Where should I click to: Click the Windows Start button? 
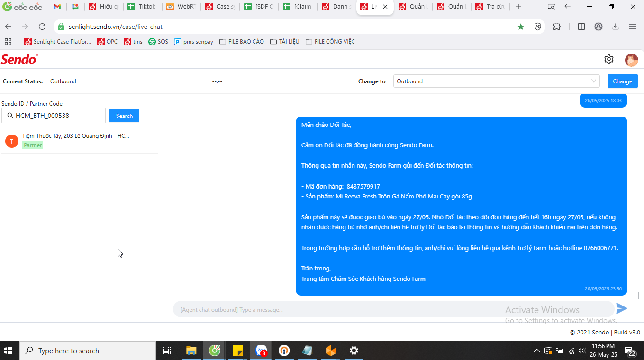(8, 351)
